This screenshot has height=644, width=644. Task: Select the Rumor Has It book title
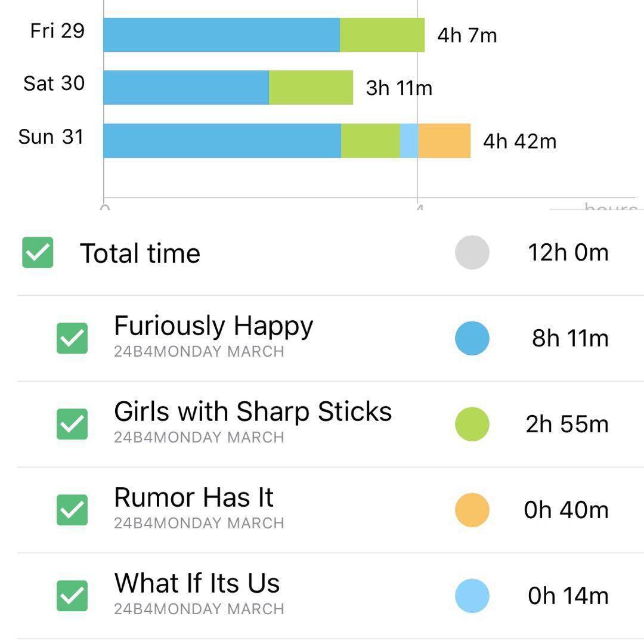(193, 498)
